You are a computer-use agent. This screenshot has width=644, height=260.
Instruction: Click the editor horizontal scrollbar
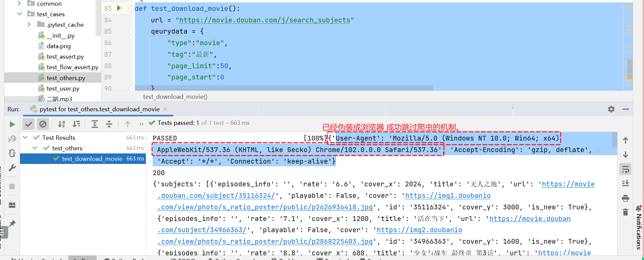[x=284, y=88]
